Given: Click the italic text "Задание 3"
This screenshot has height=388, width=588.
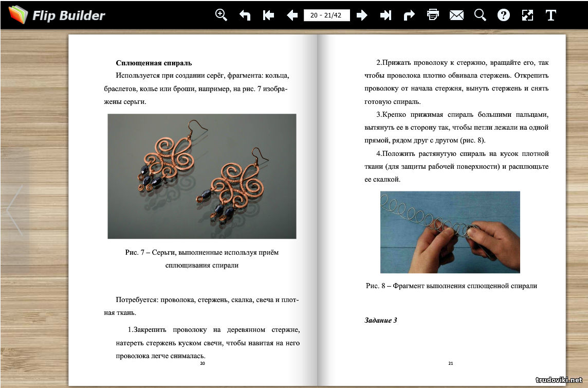Looking at the screenshot, I should point(381,320).
